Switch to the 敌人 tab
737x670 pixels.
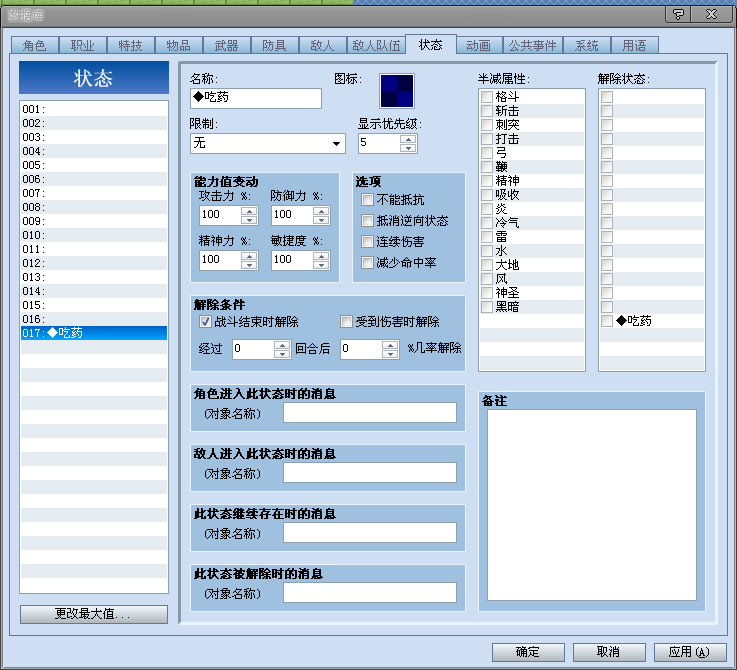pyautogui.click(x=322, y=45)
